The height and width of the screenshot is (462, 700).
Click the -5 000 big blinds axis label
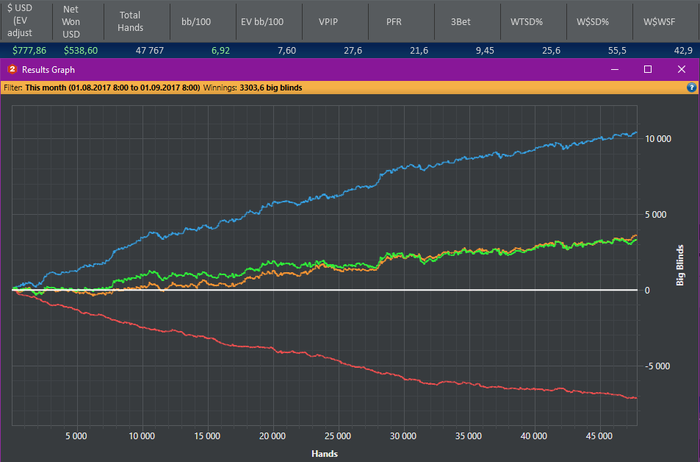(x=657, y=366)
